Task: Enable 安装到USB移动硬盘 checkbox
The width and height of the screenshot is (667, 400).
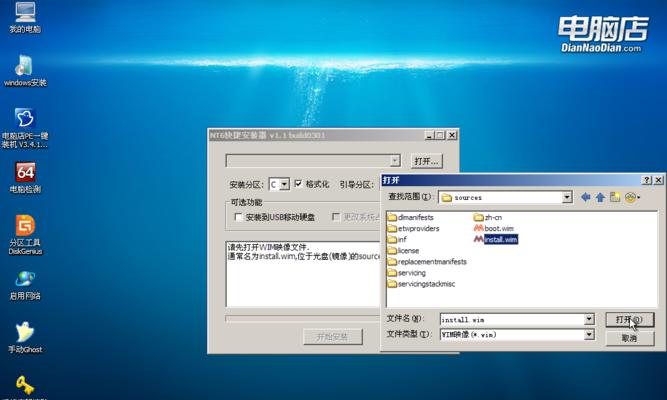Action: [238, 217]
